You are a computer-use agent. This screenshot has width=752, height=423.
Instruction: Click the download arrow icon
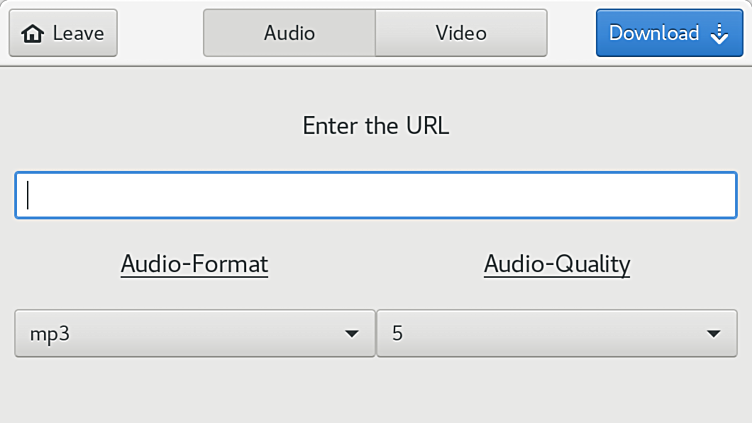coord(719,34)
